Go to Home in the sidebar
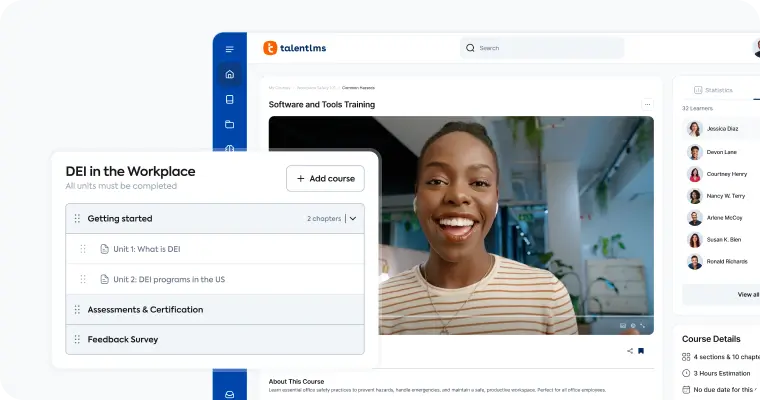The width and height of the screenshot is (760, 400). click(230, 74)
